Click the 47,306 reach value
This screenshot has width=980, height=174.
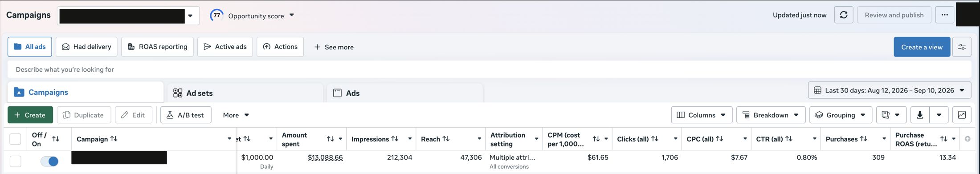471,158
